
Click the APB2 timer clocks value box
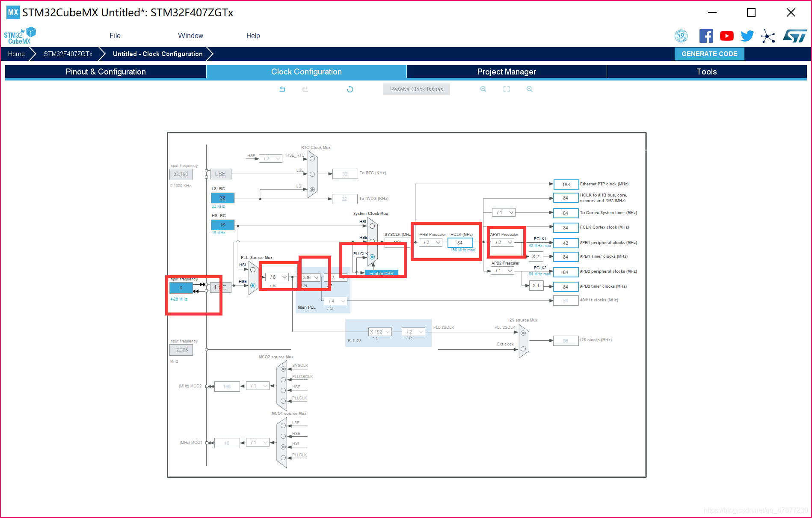(x=566, y=287)
